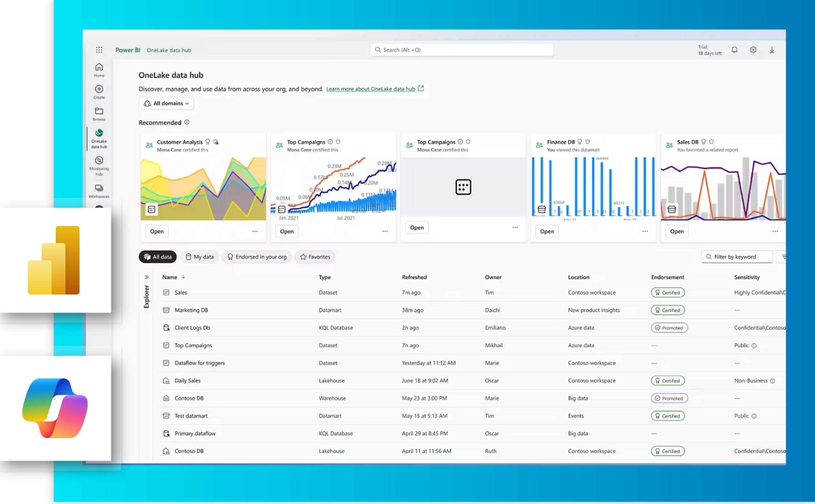815x504 pixels.
Task: Click the Power BI logo tile
Action: [55, 260]
